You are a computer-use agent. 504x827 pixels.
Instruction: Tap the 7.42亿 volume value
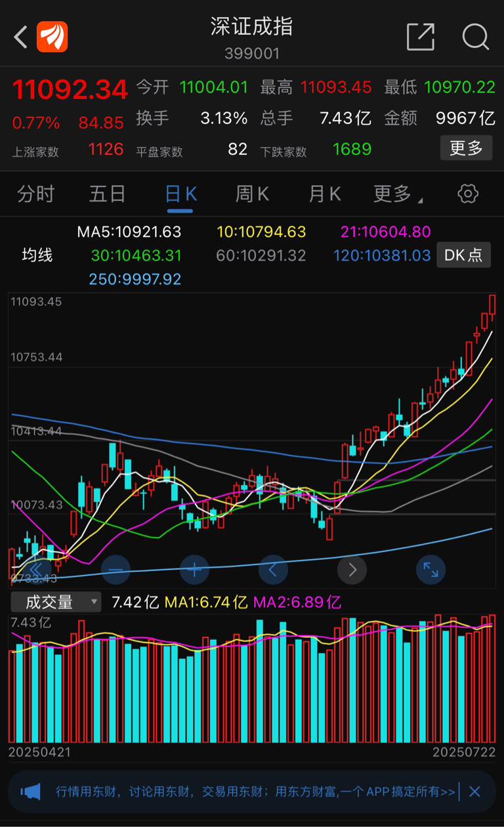135,602
